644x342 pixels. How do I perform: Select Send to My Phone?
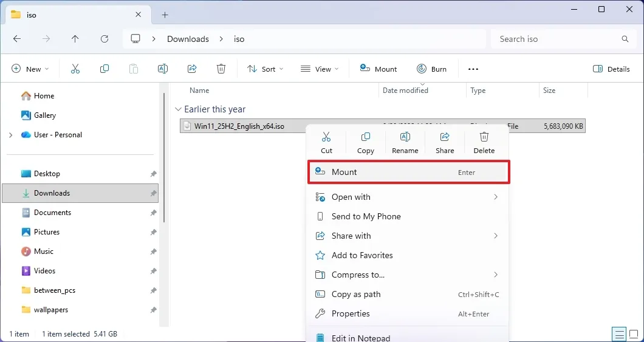tap(409, 216)
